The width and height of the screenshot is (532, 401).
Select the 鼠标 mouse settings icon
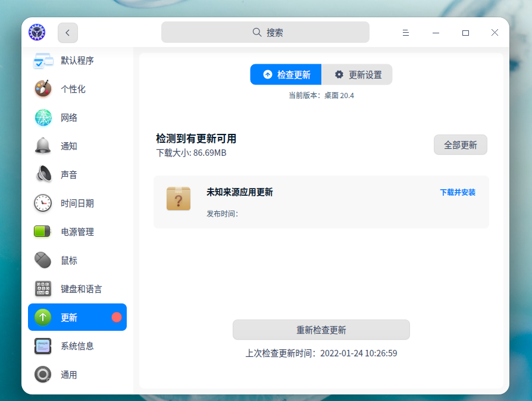pyautogui.click(x=43, y=260)
